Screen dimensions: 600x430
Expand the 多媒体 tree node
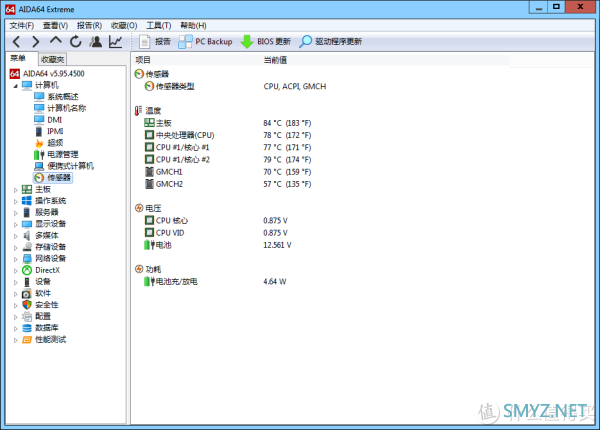(15, 236)
